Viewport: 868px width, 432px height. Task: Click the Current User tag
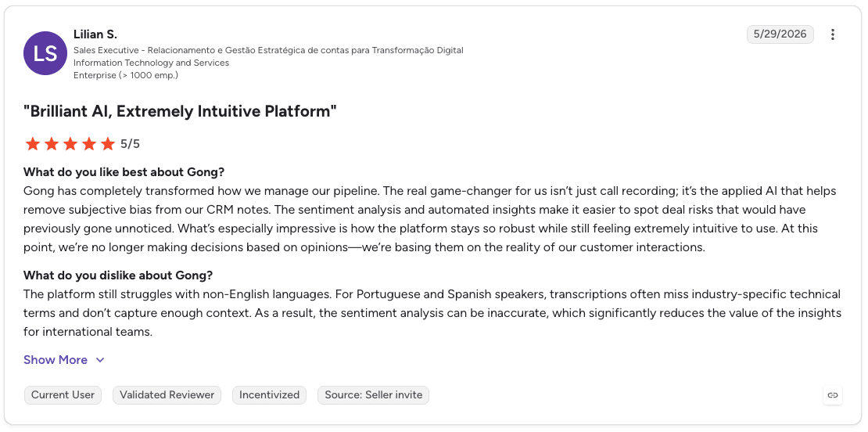pyautogui.click(x=63, y=395)
